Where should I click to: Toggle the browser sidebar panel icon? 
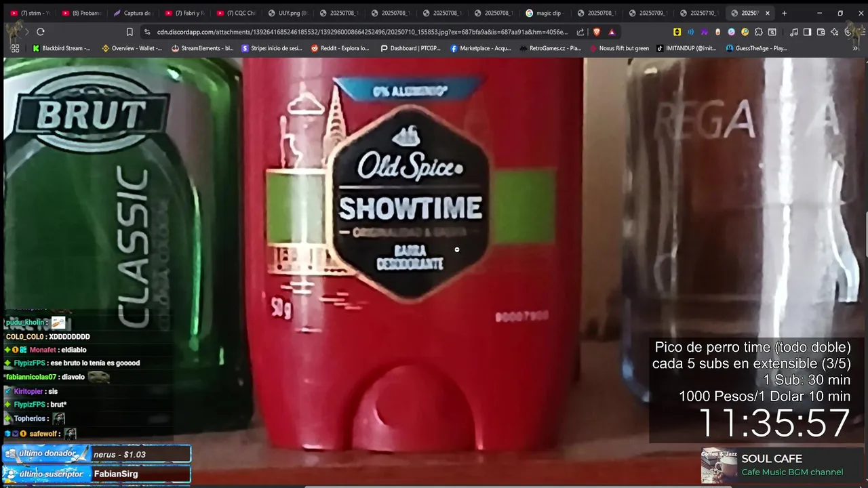[807, 32]
